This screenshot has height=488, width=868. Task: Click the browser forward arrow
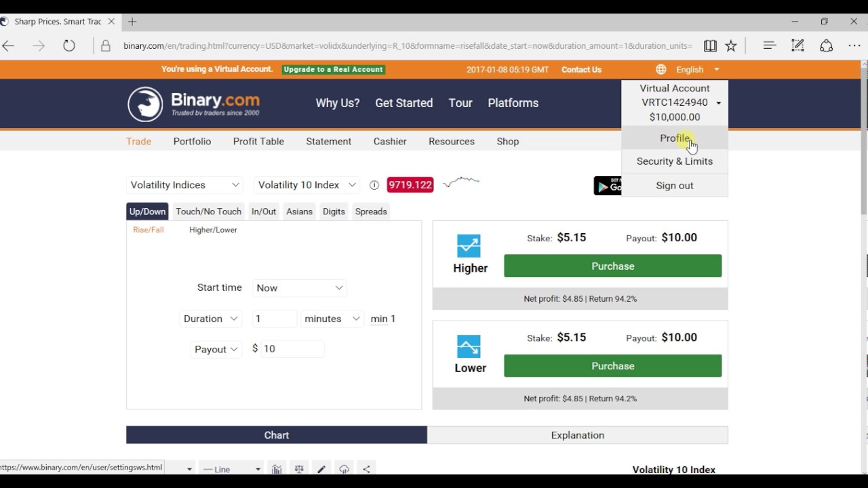tap(39, 46)
